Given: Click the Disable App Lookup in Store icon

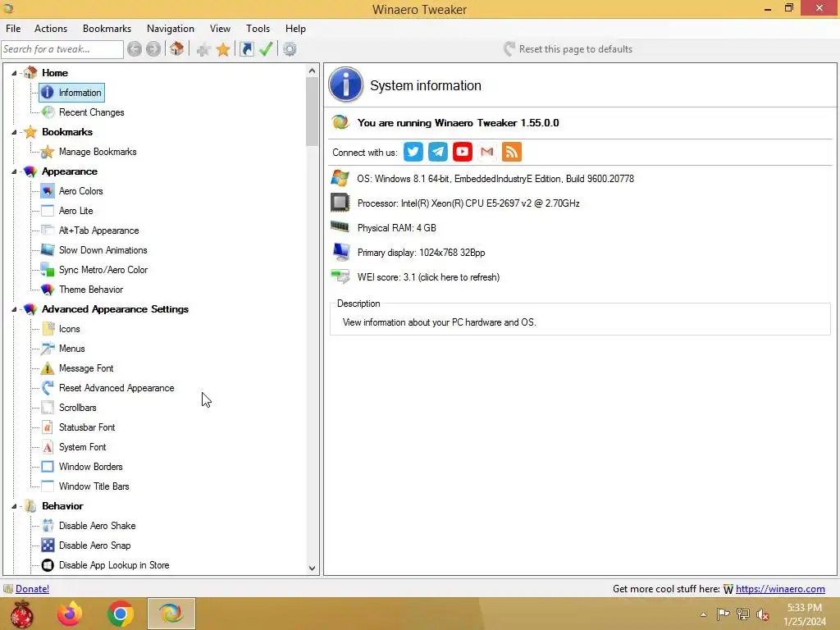Looking at the screenshot, I should [x=48, y=565].
